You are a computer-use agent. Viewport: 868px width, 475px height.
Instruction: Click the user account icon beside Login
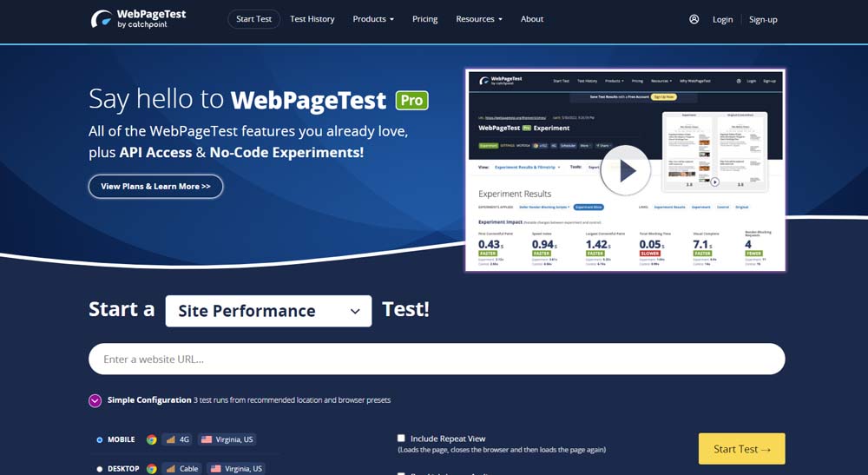[694, 19]
